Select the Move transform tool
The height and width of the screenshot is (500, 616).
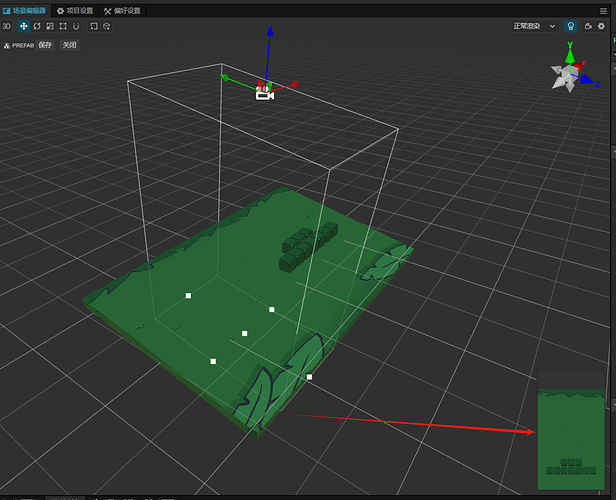click(x=24, y=26)
